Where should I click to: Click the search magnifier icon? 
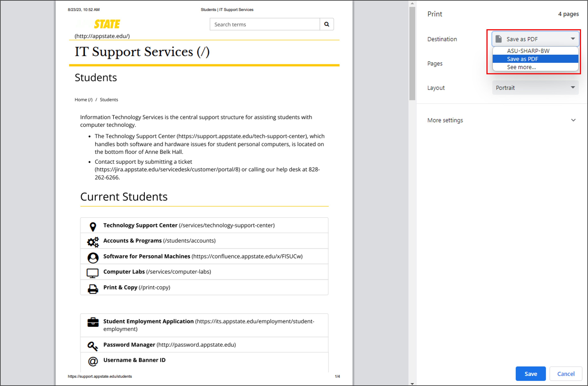click(x=327, y=24)
